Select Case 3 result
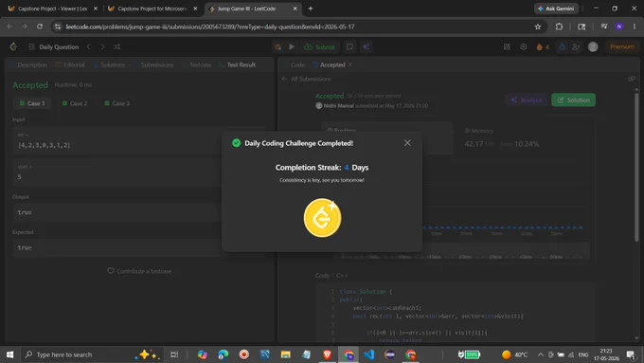The height and width of the screenshot is (363, 644). [117, 103]
